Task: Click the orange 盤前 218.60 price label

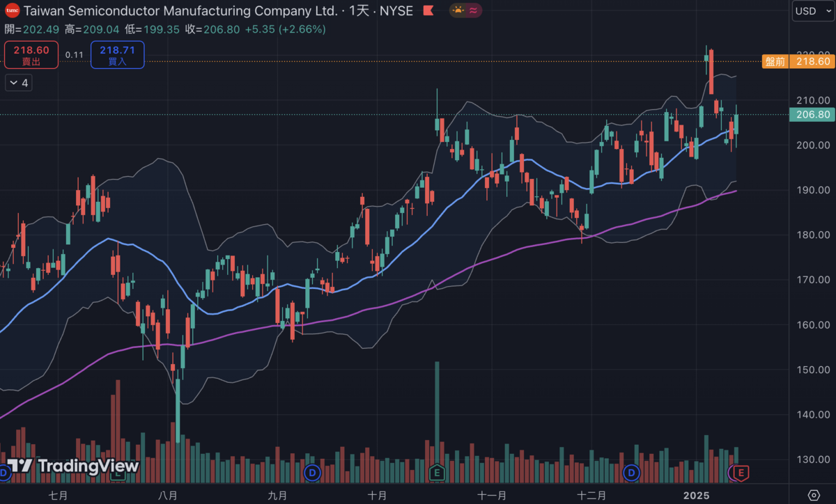Action: click(798, 61)
